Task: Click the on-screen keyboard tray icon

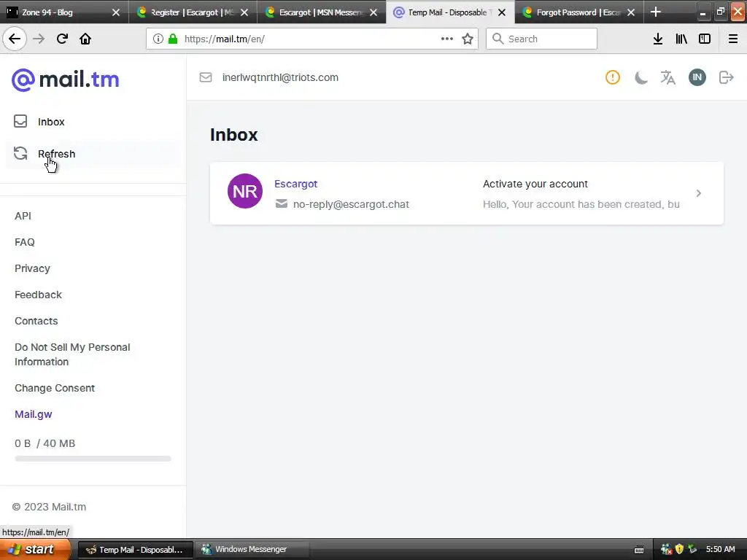Action: pyautogui.click(x=639, y=550)
